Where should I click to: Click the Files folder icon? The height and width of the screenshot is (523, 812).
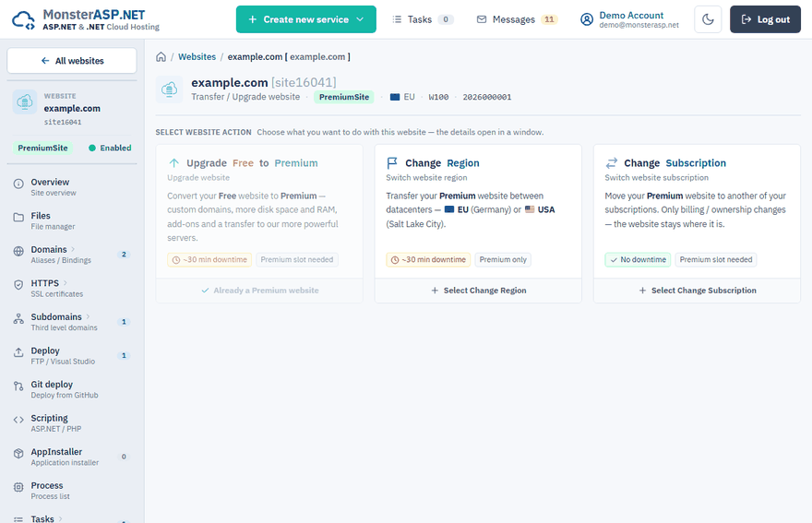coord(18,218)
